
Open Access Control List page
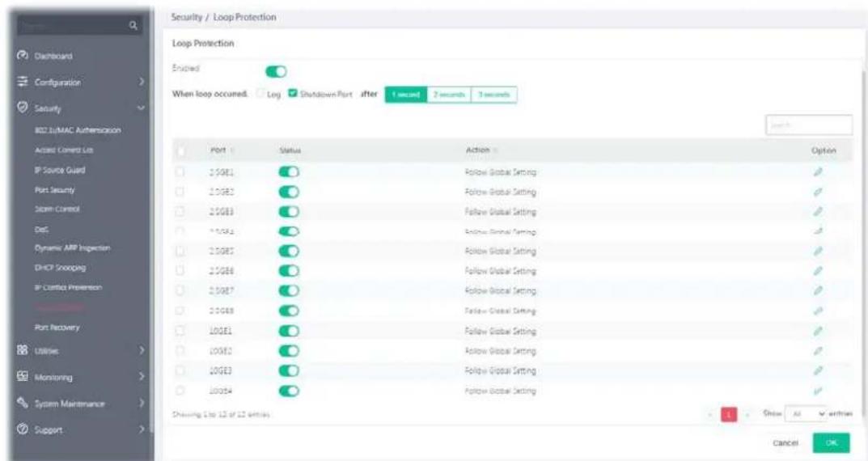coord(64,150)
